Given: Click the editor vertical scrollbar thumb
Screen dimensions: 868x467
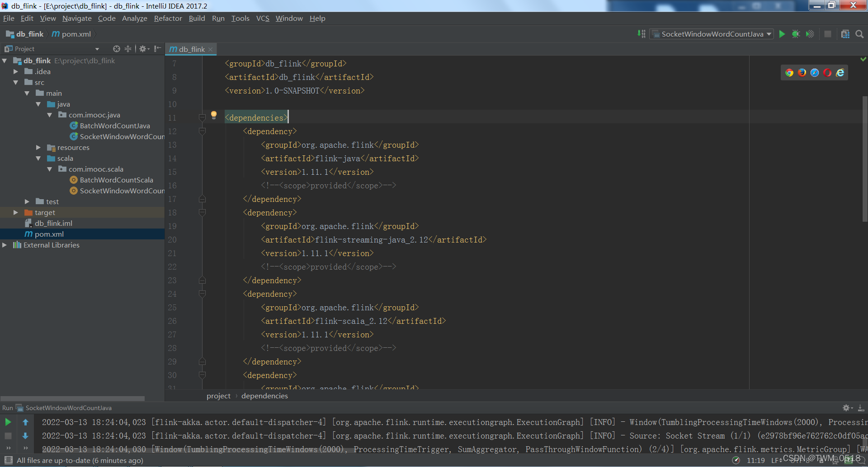Looking at the screenshot, I should (864, 158).
